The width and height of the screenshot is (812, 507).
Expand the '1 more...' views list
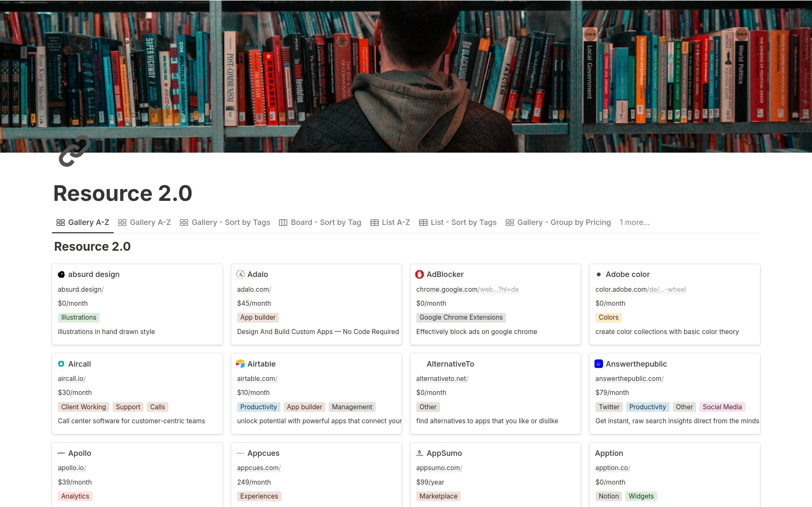coord(634,222)
